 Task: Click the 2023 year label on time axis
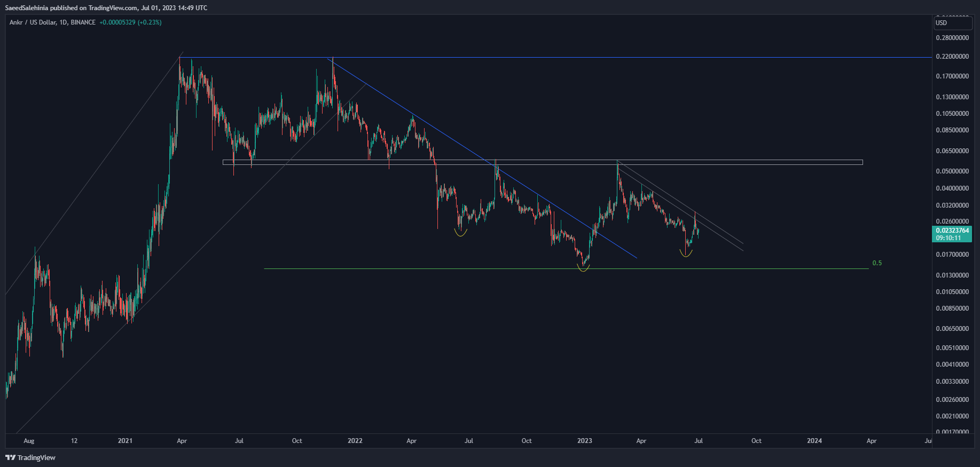(585, 441)
